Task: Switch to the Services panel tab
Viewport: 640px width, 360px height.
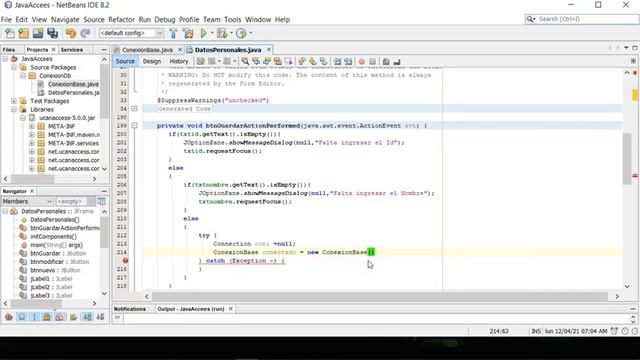Action: point(72,49)
